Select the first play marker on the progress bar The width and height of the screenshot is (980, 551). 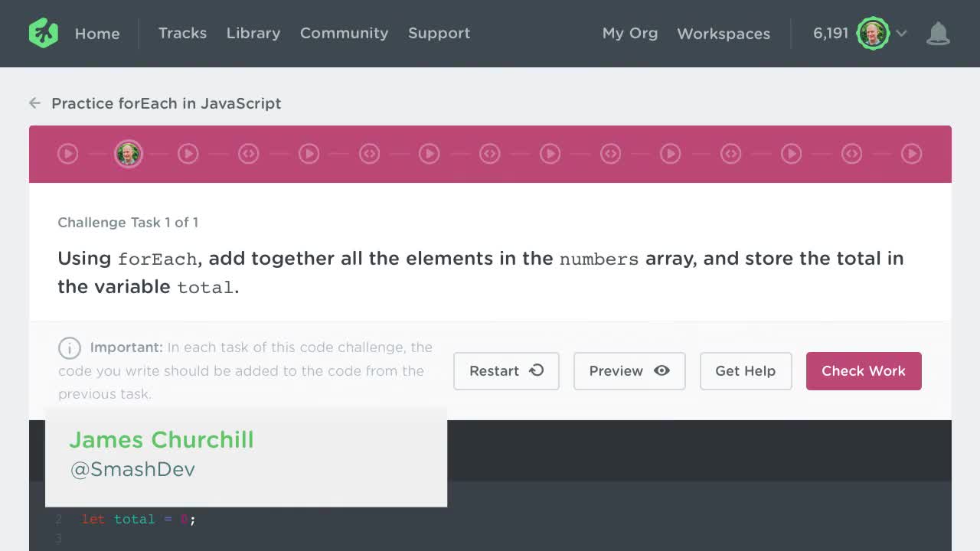(x=67, y=153)
